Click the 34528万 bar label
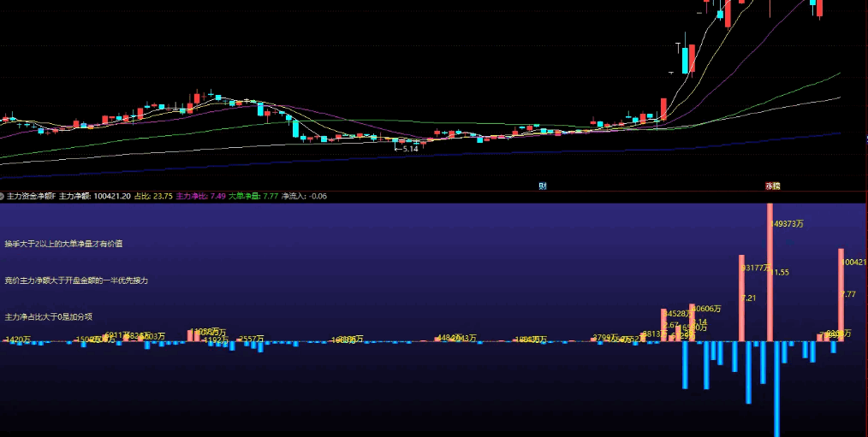868x437 pixels. [678, 314]
